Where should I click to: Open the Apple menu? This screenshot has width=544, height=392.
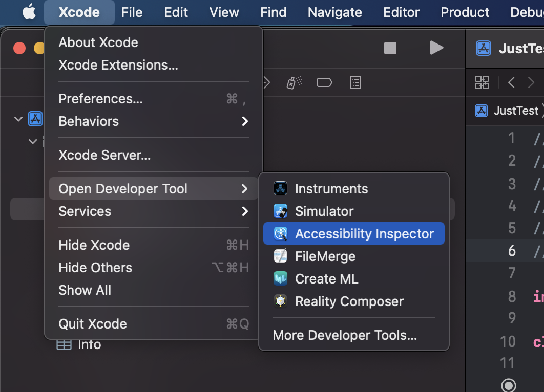29,12
